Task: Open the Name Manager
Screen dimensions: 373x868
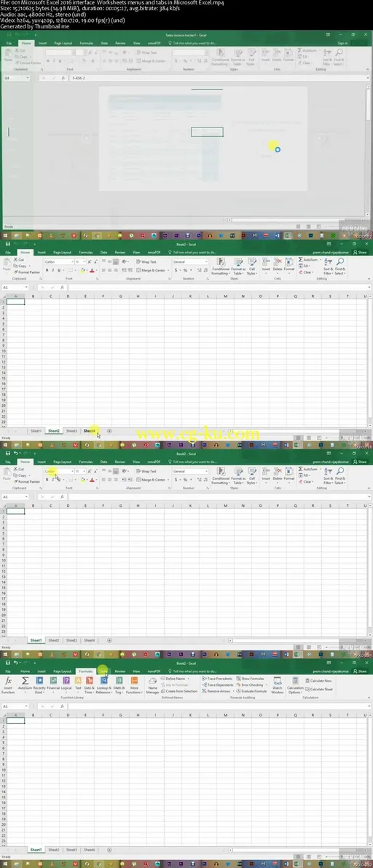Action: 152,684
